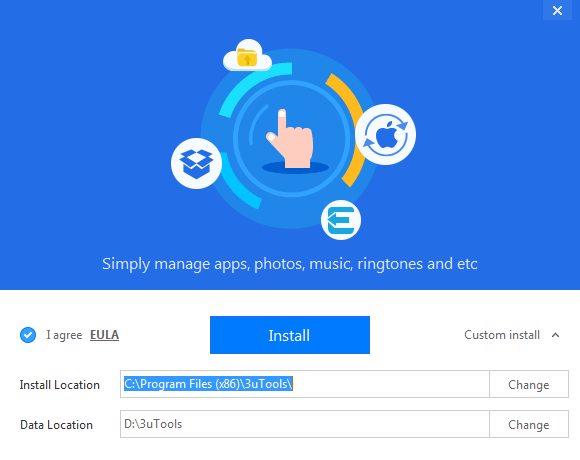Click the 'Simply manage apps, photos, music' tagline
The width and height of the screenshot is (580, 460).
tap(290, 264)
